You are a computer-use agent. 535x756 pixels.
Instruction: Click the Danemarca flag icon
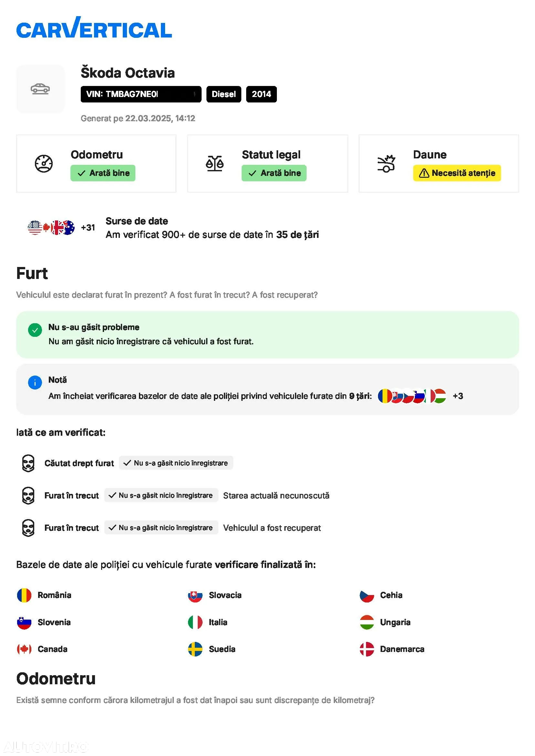tap(367, 649)
